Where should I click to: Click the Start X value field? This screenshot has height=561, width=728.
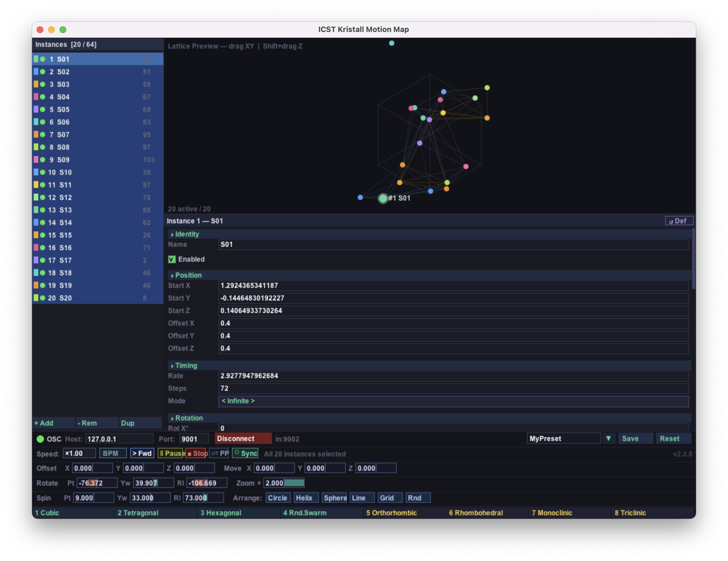pyautogui.click(x=453, y=285)
